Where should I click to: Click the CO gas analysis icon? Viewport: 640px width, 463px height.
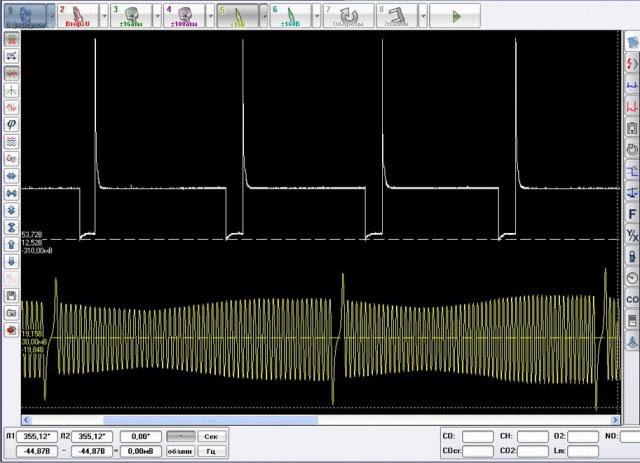[x=632, y=299]
